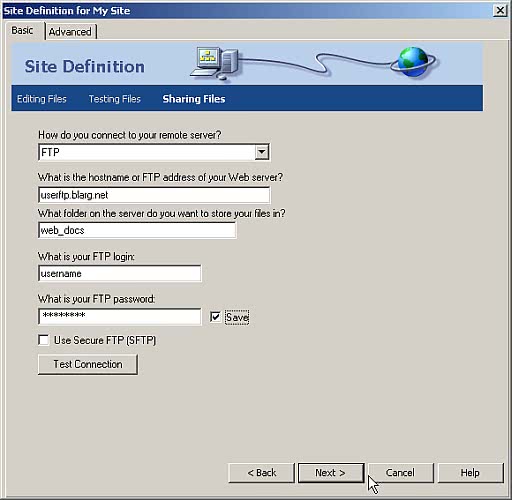Click the FTP connection type combo box

[x=154, y=152]
